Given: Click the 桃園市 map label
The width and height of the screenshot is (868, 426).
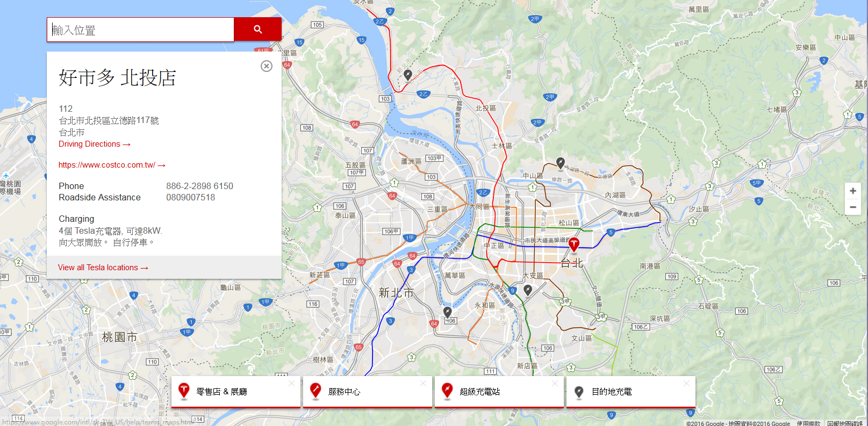Looking at the screenshot, I should 119,337.
